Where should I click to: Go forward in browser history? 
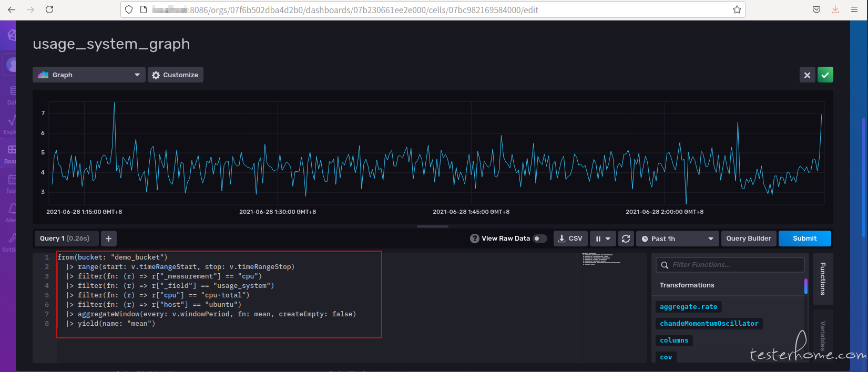(30, 9)
